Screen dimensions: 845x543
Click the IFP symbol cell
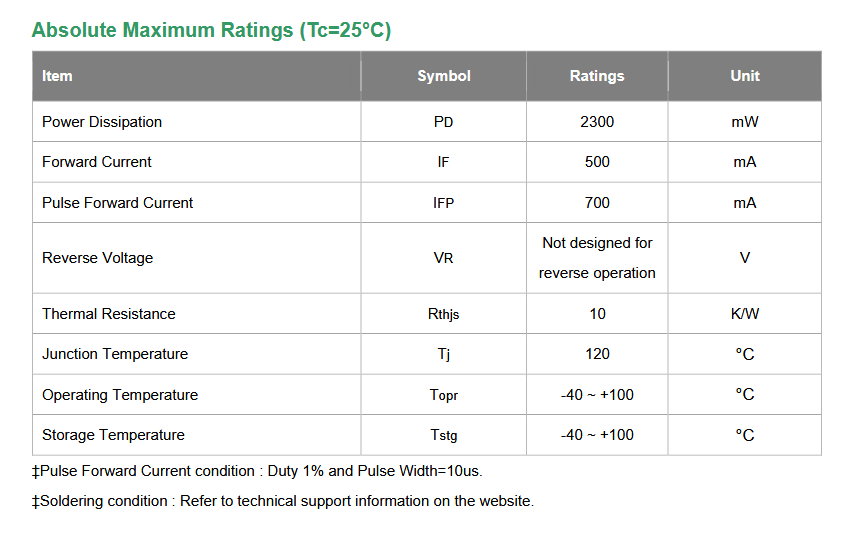pyautogui.click(x=444, y=203)
